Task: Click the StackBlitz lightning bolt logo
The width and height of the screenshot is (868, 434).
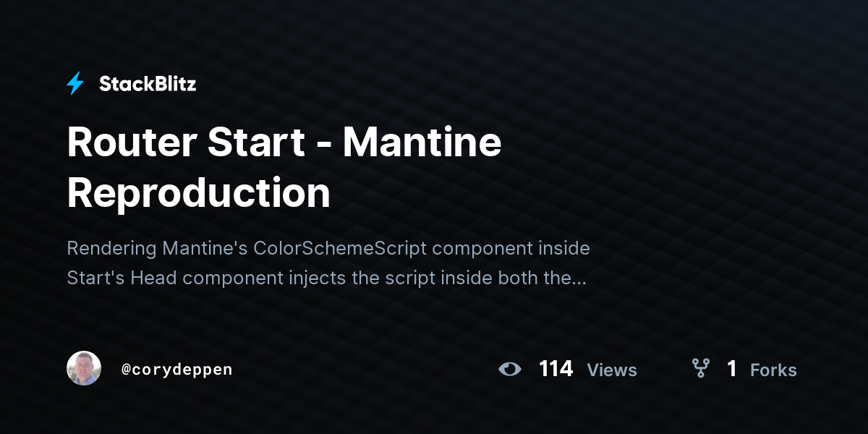Action: pyautogui.click(x=75, y=84)
